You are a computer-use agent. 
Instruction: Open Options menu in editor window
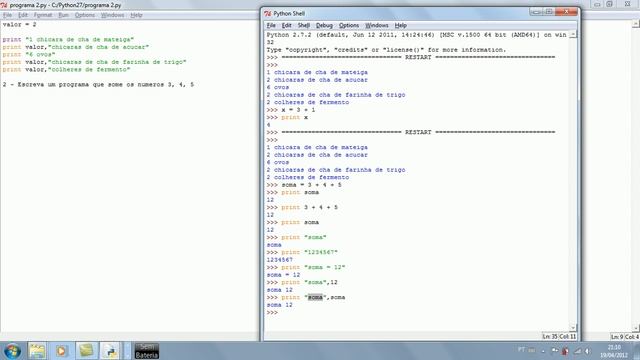[x=84, y=15]
